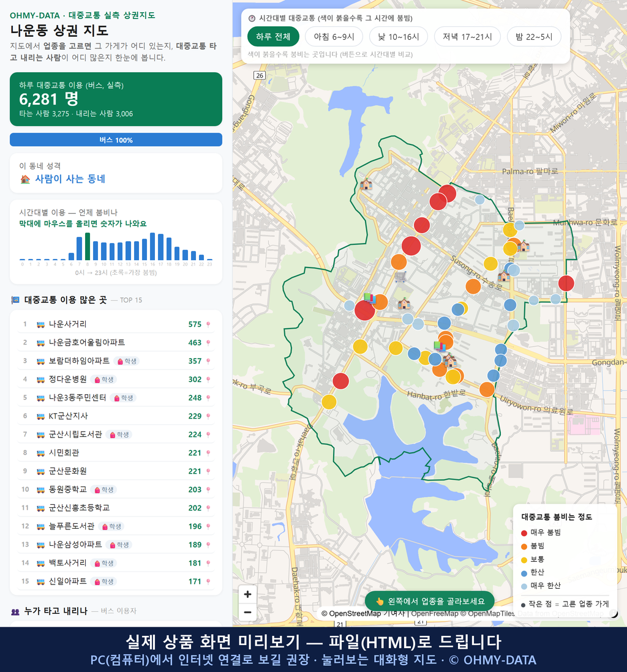Click pin icon for 나운금호어울림아파트 row
This screenshot has height=672, width=627.
click(208, 343)
